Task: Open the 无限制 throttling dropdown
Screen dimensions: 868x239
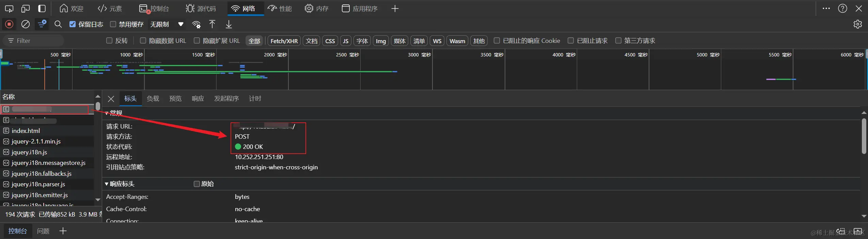Action: coord(167,24)
